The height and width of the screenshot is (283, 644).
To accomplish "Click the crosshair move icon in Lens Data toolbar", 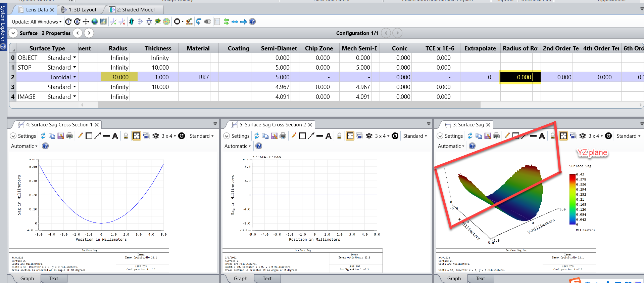I will (x=86, y=22).
